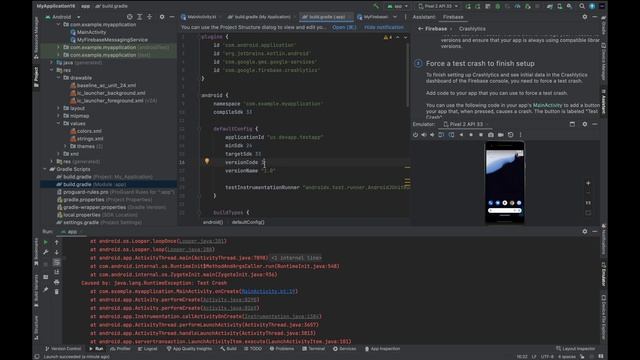Click the Project panel gear icon
Viewport: 640px width, 360px height.
162,17
